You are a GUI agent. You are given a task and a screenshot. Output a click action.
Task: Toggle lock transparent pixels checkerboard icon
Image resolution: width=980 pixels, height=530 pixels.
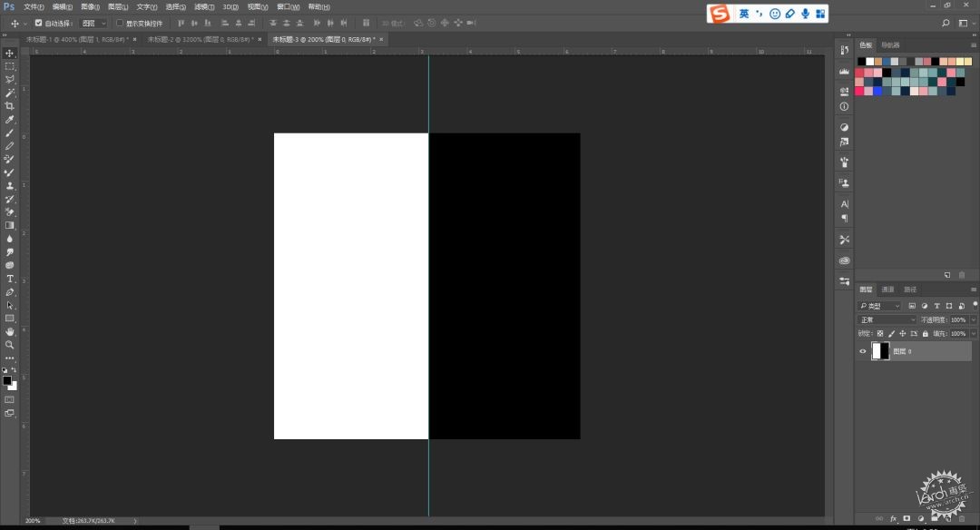(x=880, y=334)
